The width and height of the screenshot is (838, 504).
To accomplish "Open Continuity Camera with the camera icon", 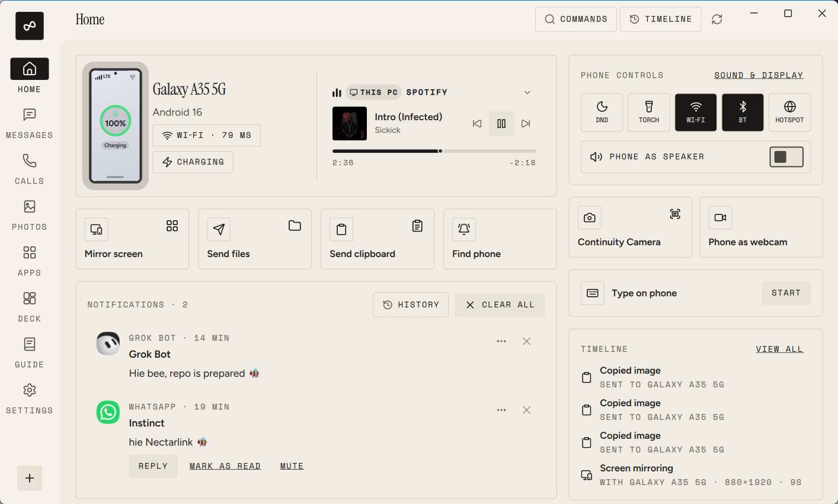I will 590,218.
